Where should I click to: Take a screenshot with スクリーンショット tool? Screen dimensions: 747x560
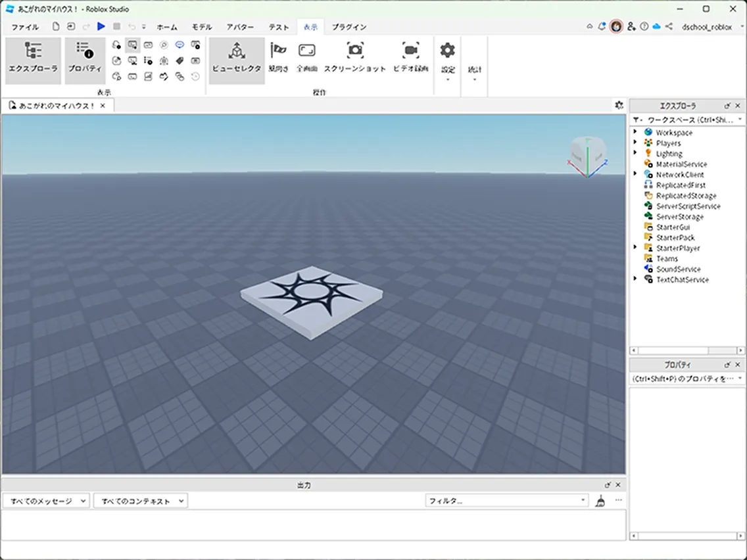(355, 58)
